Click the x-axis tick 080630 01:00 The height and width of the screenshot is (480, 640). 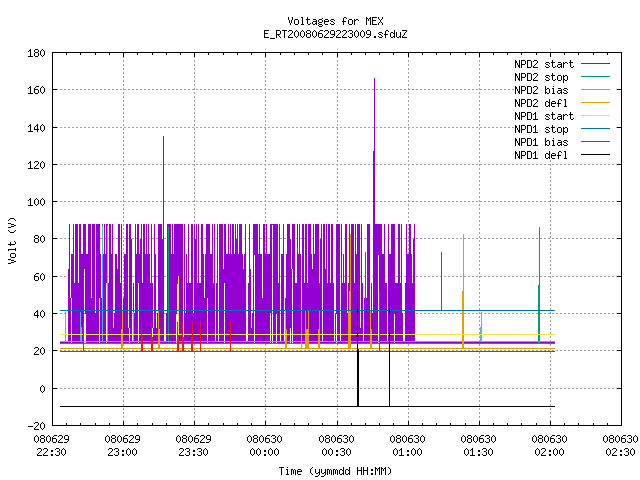tap(407, 446)
